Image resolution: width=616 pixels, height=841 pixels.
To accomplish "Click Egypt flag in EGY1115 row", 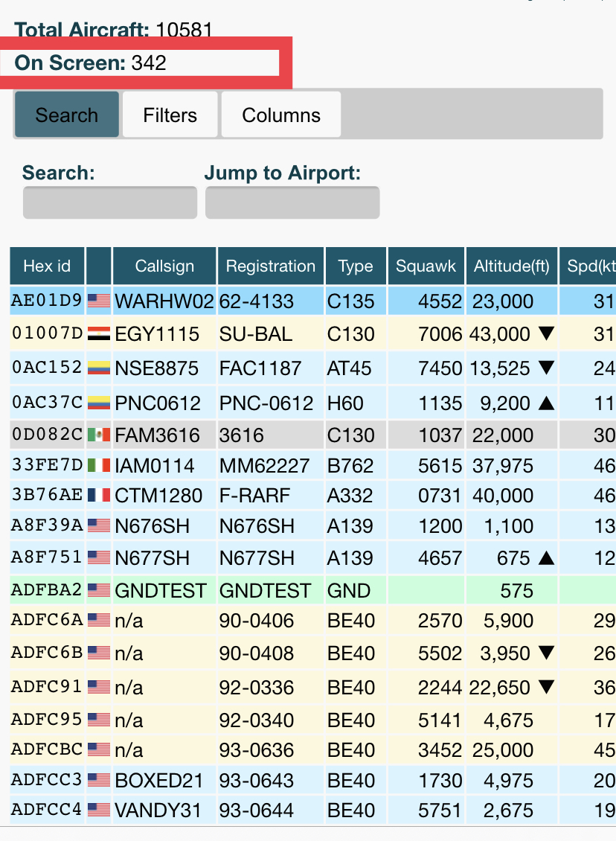I will 99,334.
